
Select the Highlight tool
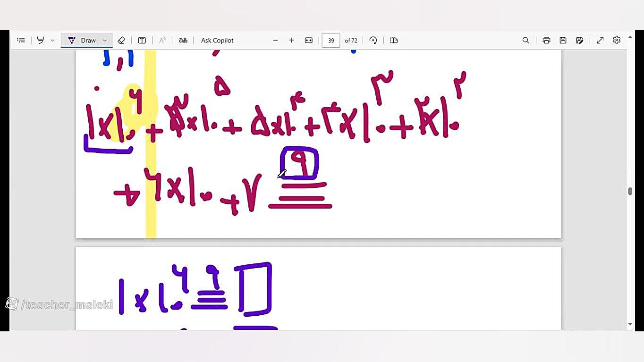[41, 40]
